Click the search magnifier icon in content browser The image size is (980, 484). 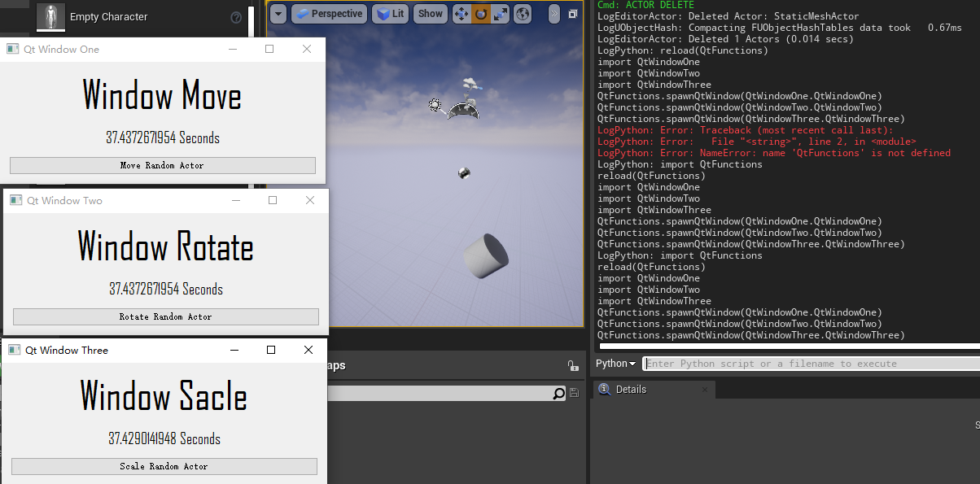pyautogui.click(x=558, y=394)
